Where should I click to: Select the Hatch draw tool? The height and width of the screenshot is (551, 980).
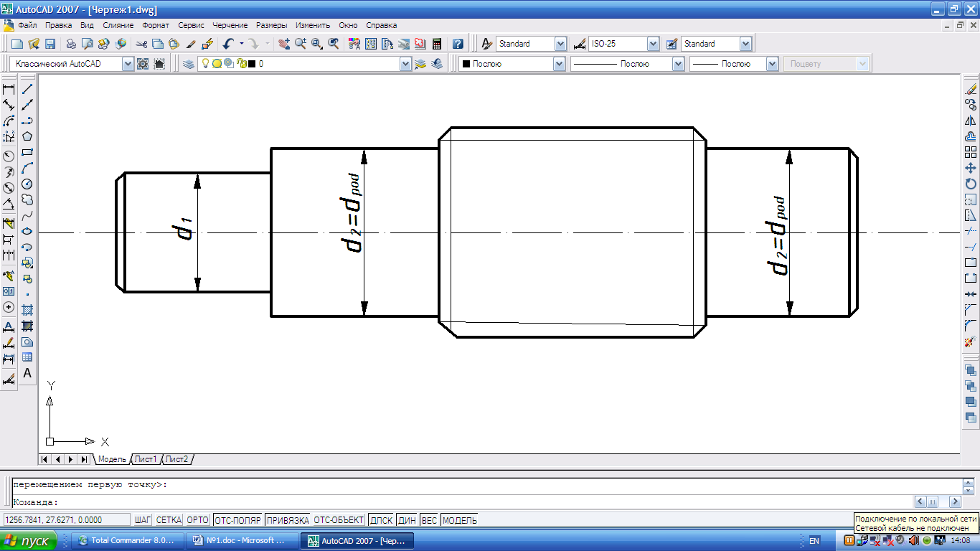[x=27, y=310]
